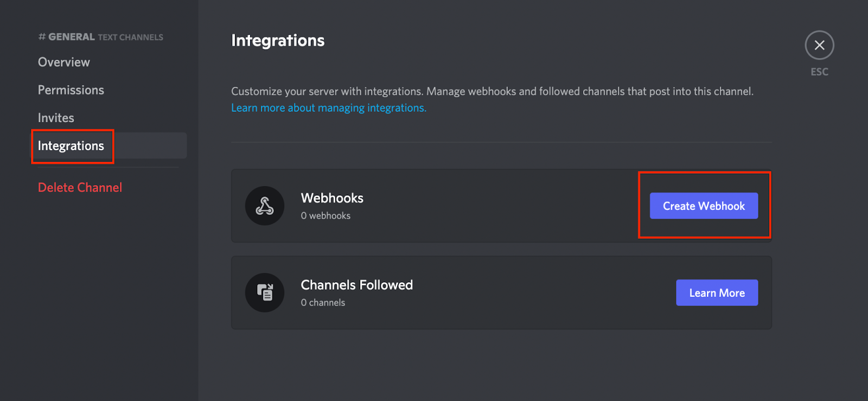Go to the Invites tab

tap(56, 118)
